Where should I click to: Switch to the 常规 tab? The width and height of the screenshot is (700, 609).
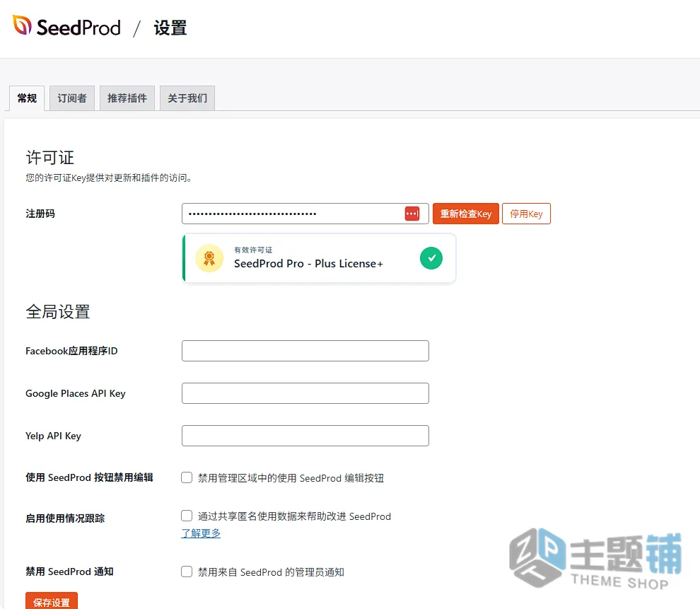point(27,98)
